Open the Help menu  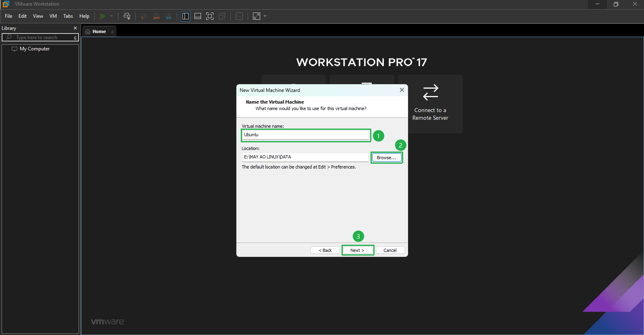pyautogui.click(x=84, y=16)
